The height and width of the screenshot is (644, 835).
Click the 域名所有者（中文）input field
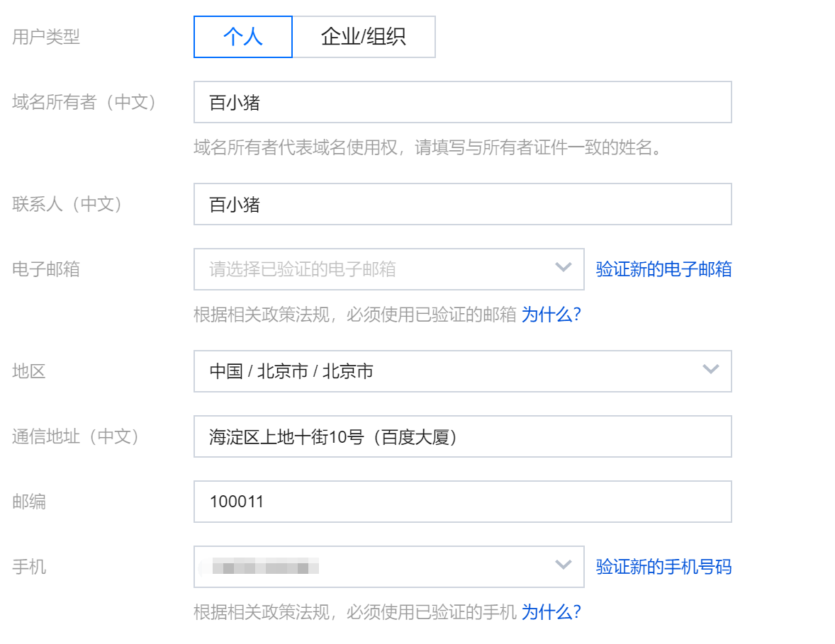[x=463, y=102]
